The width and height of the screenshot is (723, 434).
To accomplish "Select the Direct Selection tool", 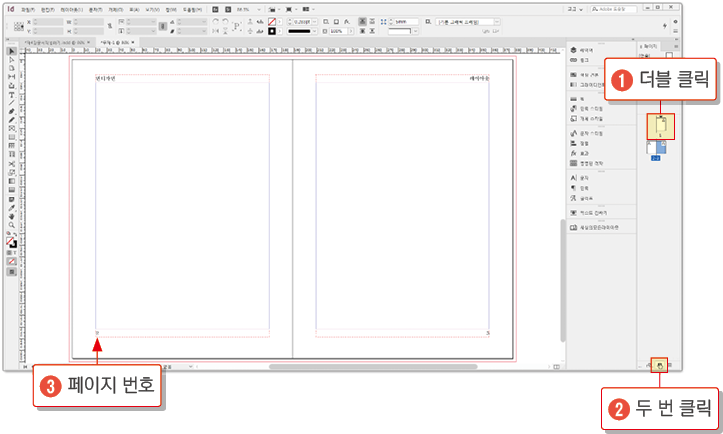I will (12, 59).
